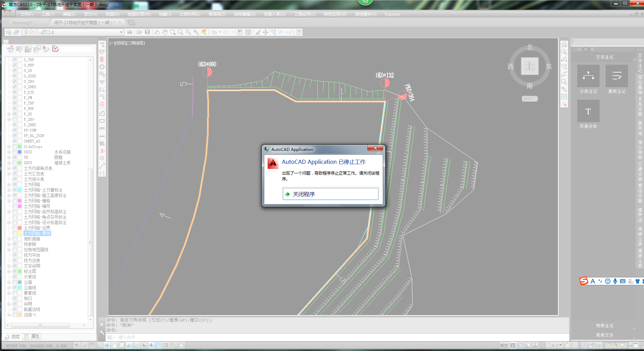Click the Help question mark icon
This screenshot has height=351, width=644.
coord(298,32)
